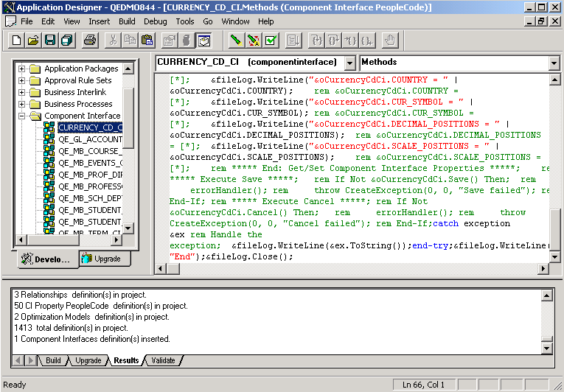This screenshot has width=564, height=392.
Task: Click the Print toolbar icon
Action: [x=89, y=40]
